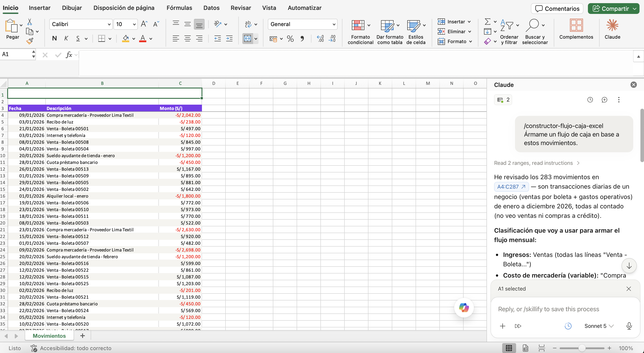The height and width of the screenshot is (353, 644).
Task: Open the A4:C287 range link
Action: click(511, 187)
